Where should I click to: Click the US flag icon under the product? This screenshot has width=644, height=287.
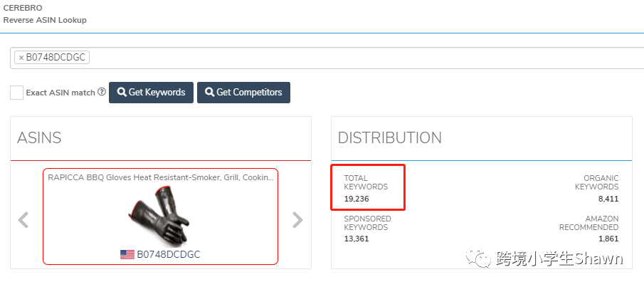coord(127,254)
